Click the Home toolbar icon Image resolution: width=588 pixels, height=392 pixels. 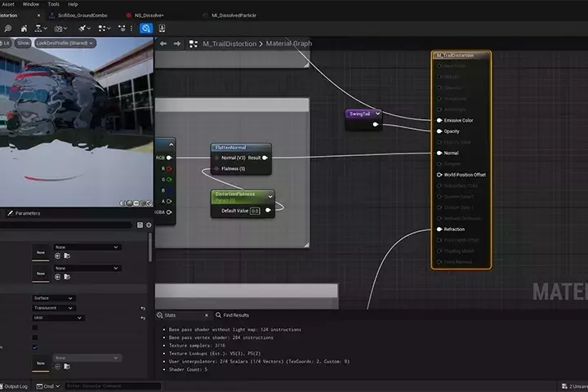pos(24,29)
